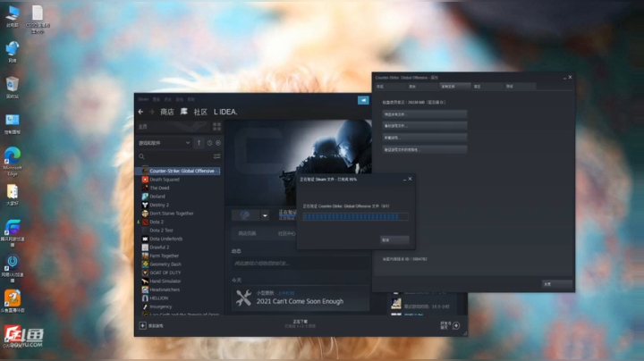
Task: Select Counter-Strike: Global Offensive in library
Action: point(178,171)
